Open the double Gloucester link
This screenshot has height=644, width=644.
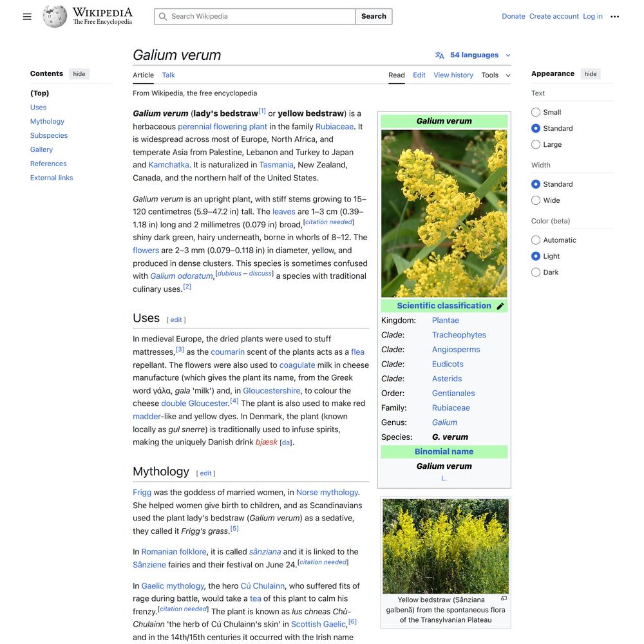coord(194,403)
